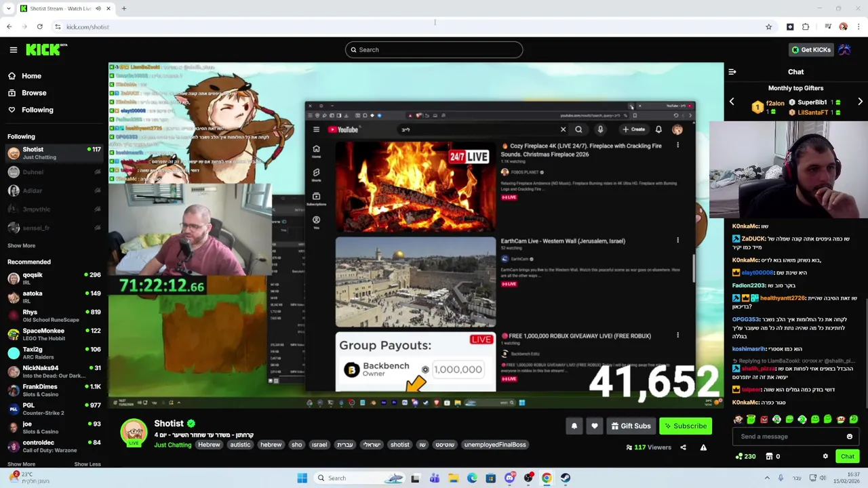The height and width of the screenshot is (488, 868).
Task: Open recommended channel FrankDimes
Action: (54, 390)
